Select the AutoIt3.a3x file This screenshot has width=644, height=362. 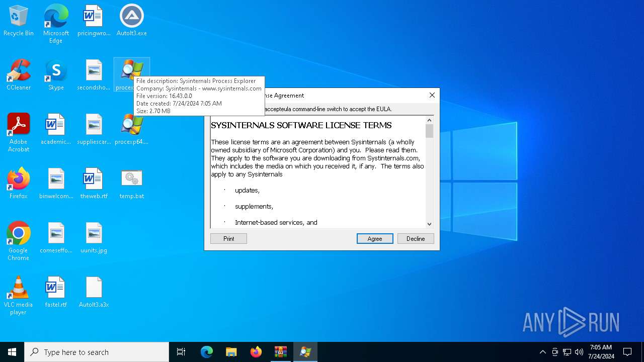pos(94,292)
